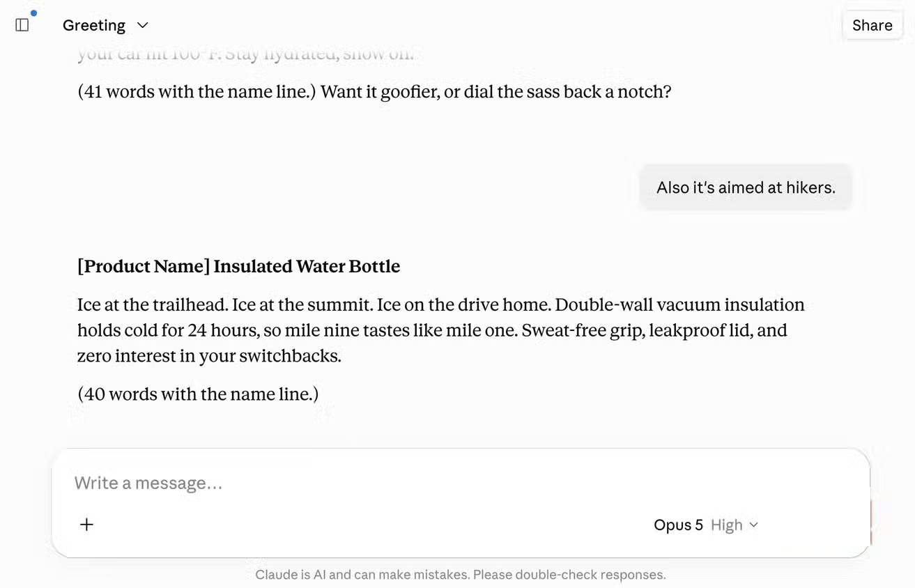Click the blue notification dot on sidebar icon
The image size is (915, 588).
coord(33,13)
